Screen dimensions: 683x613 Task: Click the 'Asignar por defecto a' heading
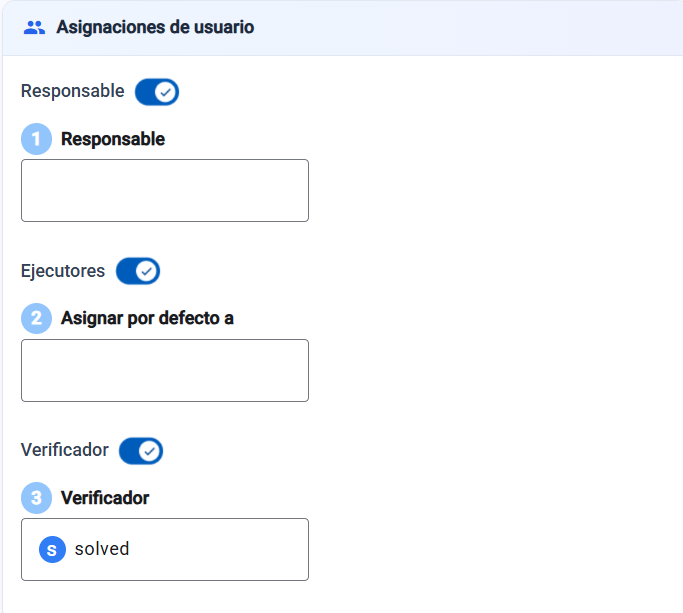[x=147, y=319]
